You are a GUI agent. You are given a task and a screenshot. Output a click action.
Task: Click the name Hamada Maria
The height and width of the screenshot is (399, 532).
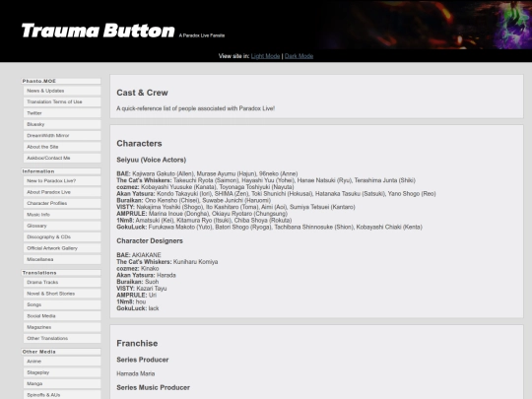136,373
